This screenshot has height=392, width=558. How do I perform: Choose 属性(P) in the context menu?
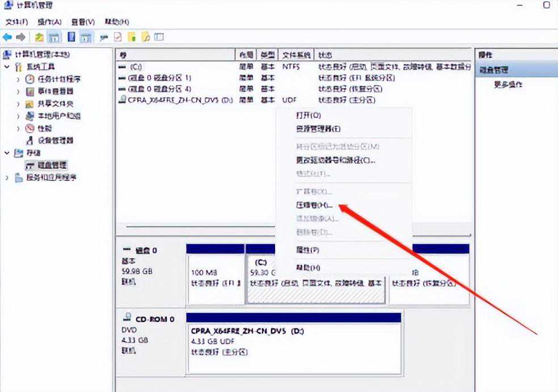pos(307,250)
